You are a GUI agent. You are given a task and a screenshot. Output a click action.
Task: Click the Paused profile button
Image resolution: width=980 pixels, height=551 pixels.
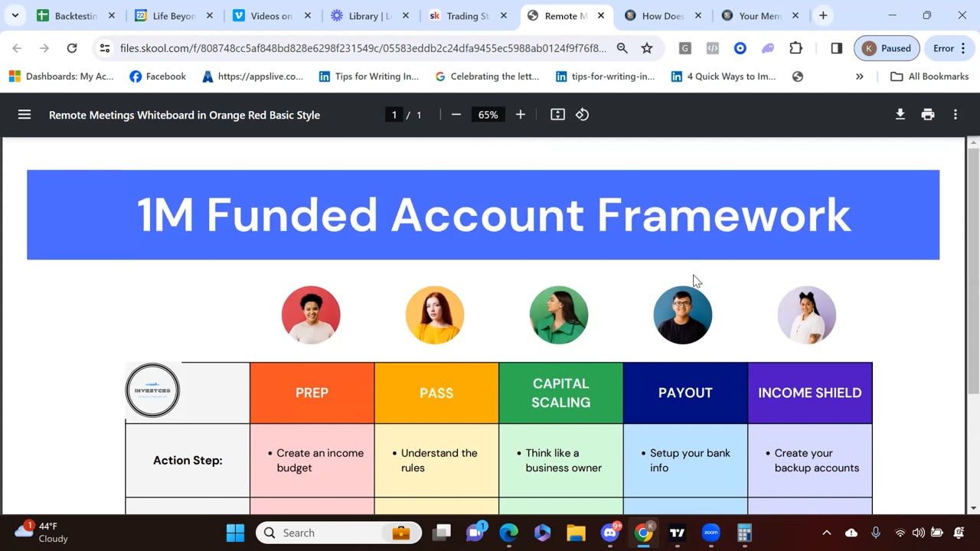(x=887, y=48)
